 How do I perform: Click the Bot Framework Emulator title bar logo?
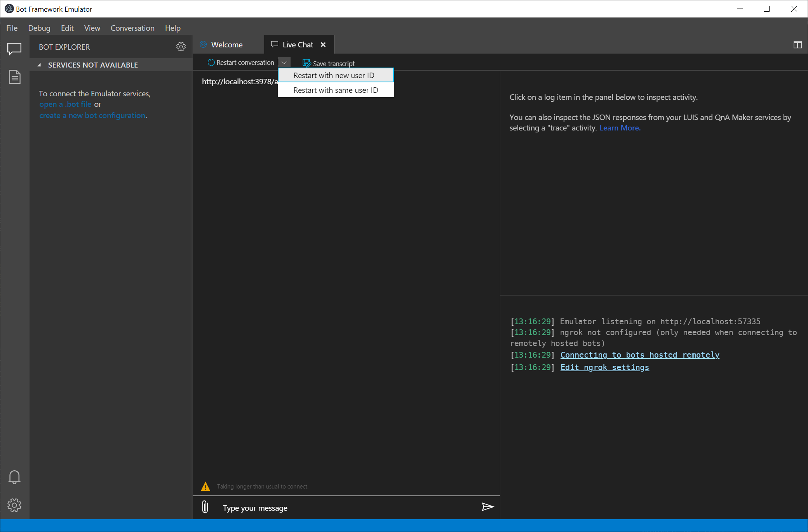point(9,9)
